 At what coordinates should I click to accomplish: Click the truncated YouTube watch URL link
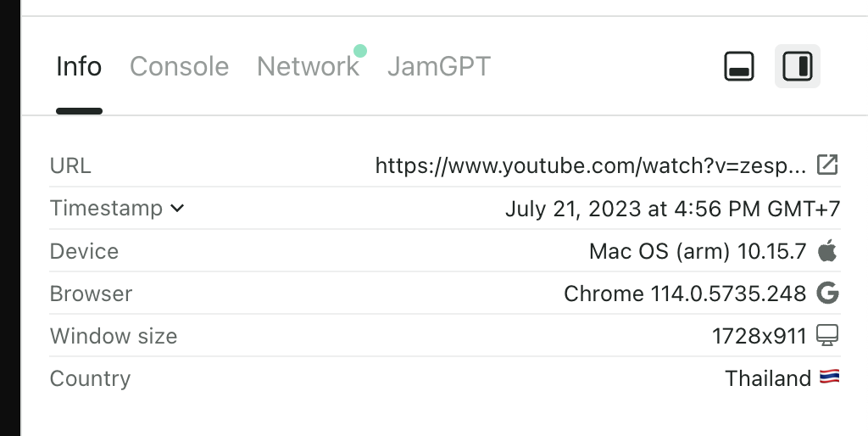590,165
